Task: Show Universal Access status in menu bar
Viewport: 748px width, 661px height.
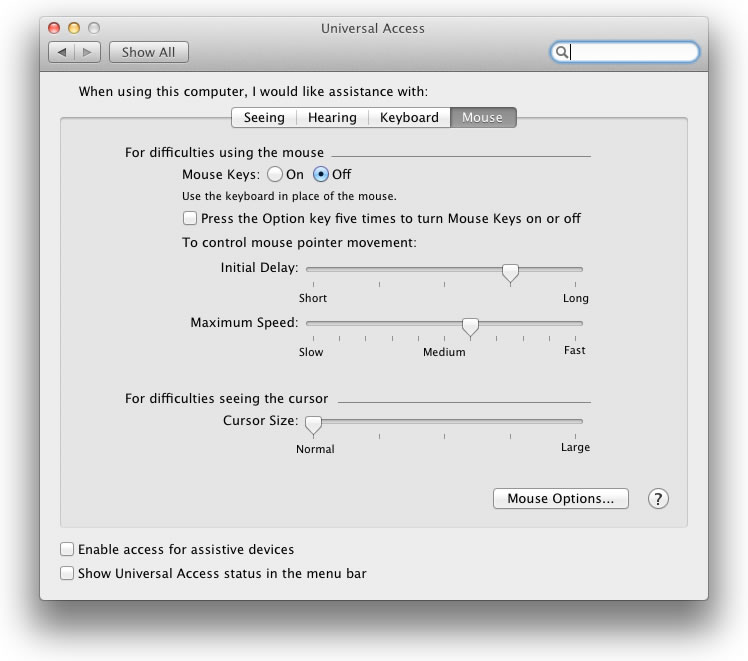Action: [x=67, y=574]
